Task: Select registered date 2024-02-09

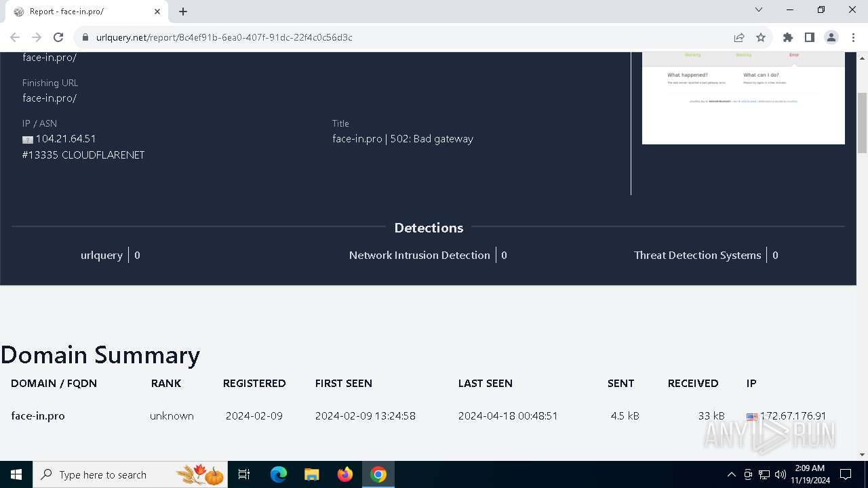Action: coord(254,415)
